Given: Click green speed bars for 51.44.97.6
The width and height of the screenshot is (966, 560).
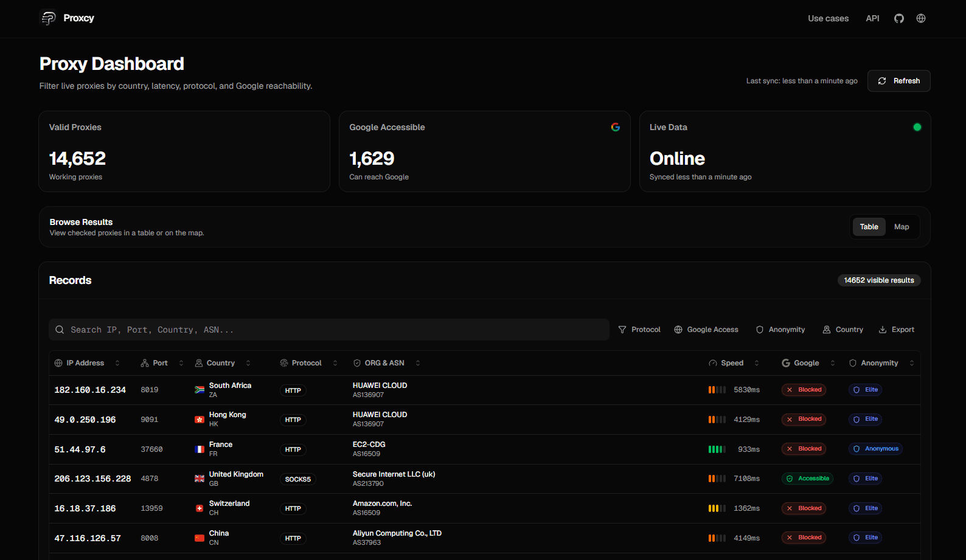Looking at the screenshot, I should (x=717, y=449).
